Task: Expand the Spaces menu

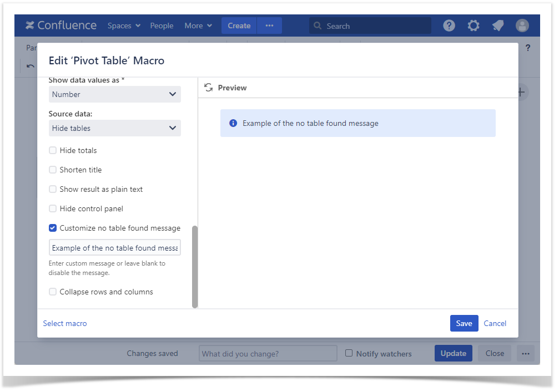Action: click(124, 26)
